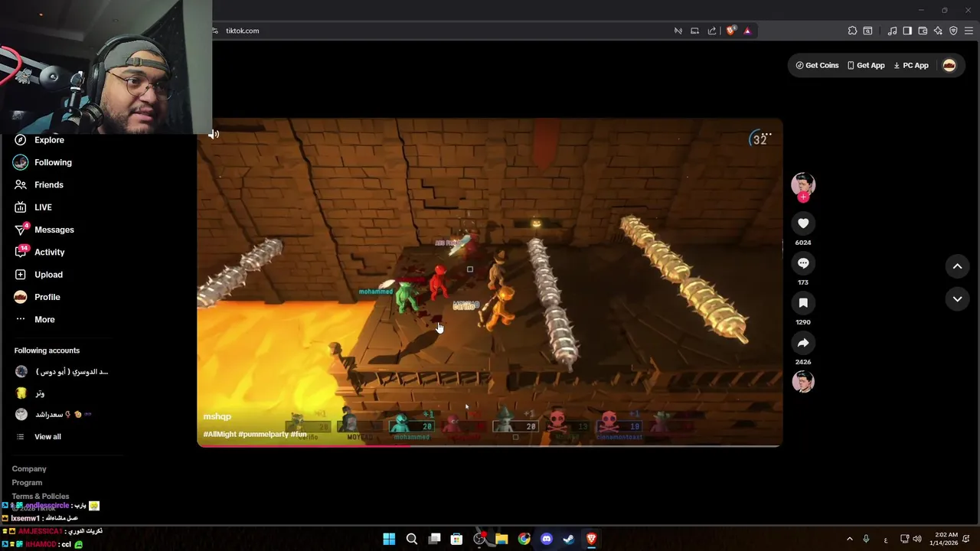The image size is (980, 551).
Task: Follow creator via red plus badge
Action: [803, 197]
